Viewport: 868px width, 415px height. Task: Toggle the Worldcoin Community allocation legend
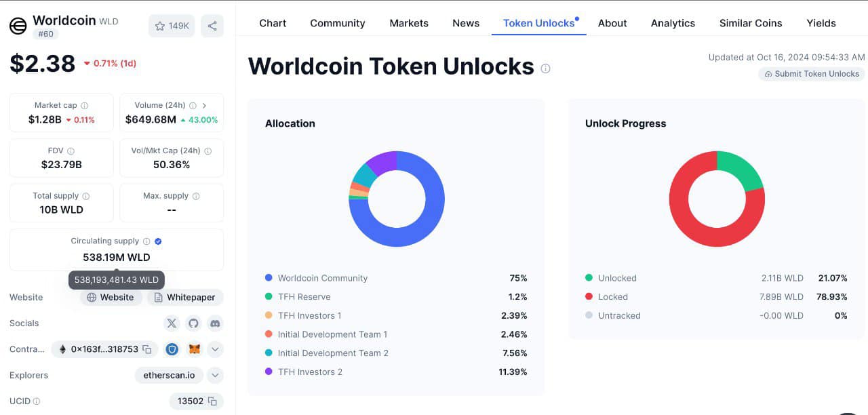[323, 278]
